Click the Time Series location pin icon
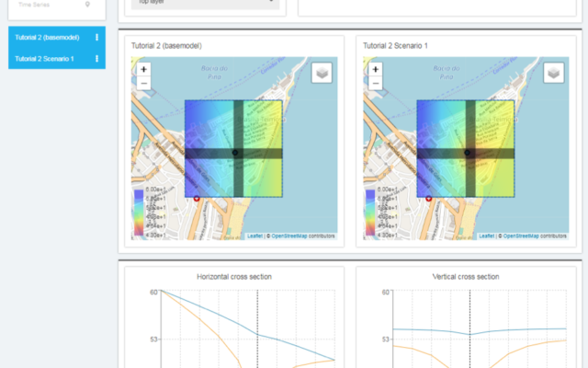The image size is (588, 368). point(87,5)
